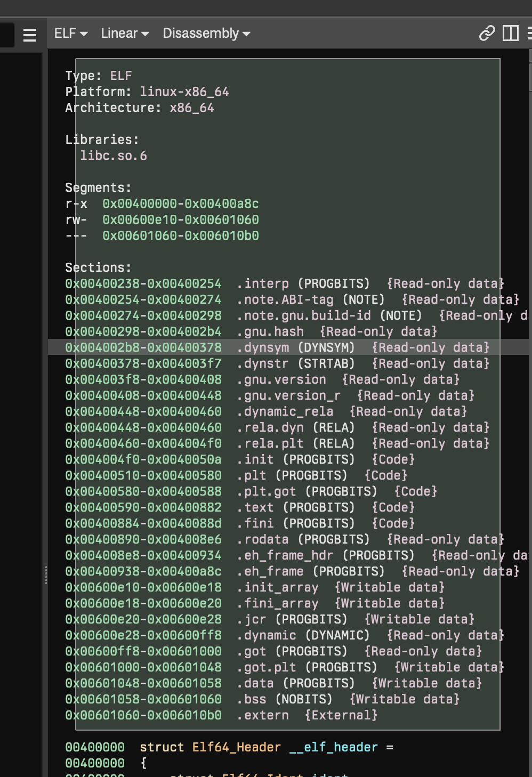Viewport: 532px width, 777px height.
Task: Open the Disassembly dropdown
Action: click(206, 33)
